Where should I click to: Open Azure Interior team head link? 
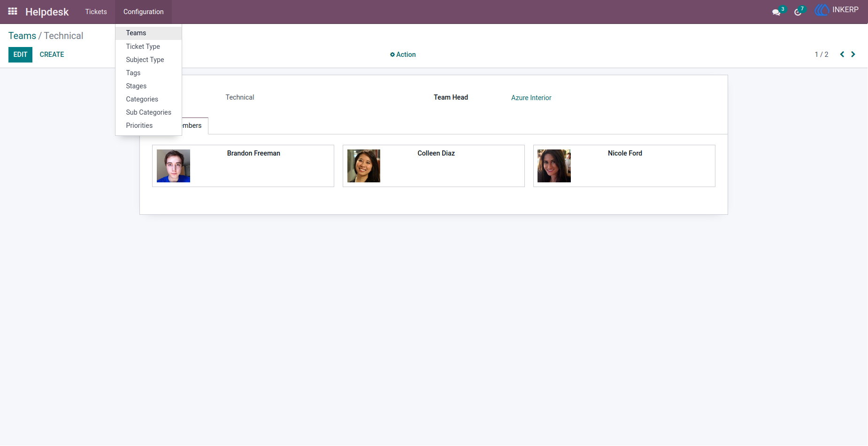click(x=531, y=98)
